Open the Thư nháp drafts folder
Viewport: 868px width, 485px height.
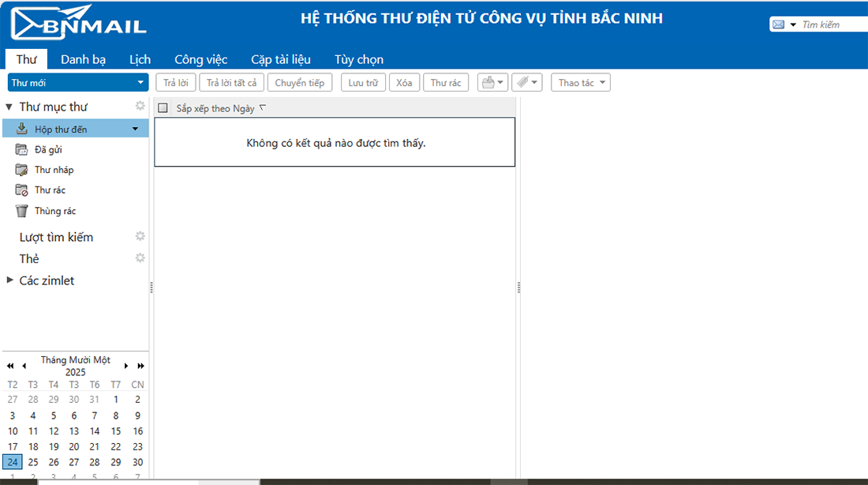[x=53, y=170]
